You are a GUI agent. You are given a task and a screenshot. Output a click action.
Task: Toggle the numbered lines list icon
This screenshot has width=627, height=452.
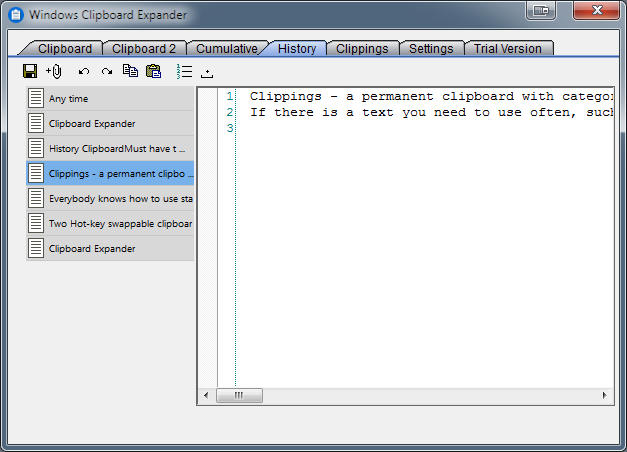pyautogui.click(x=184, y=71)
